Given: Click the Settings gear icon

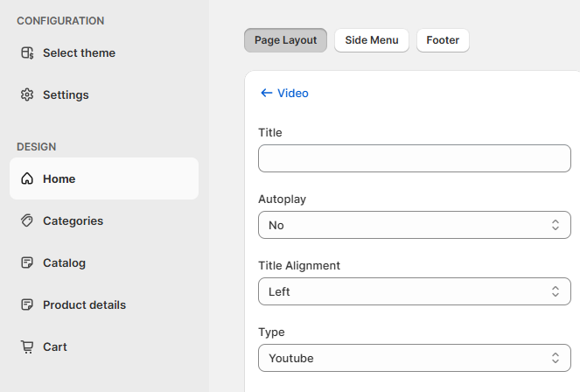Looking at the screenshot, I should 27,94.
